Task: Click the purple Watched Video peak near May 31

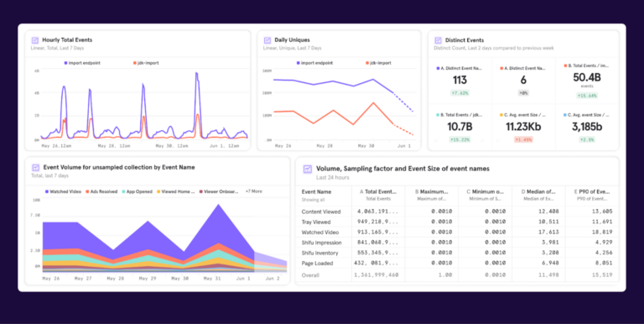Action: click(x=219, y=206)
